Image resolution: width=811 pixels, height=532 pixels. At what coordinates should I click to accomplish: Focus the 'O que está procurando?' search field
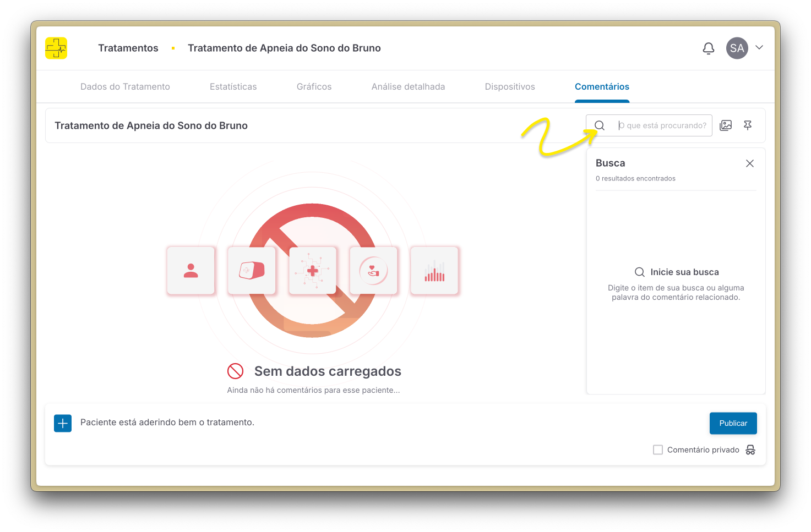(663, 125)
